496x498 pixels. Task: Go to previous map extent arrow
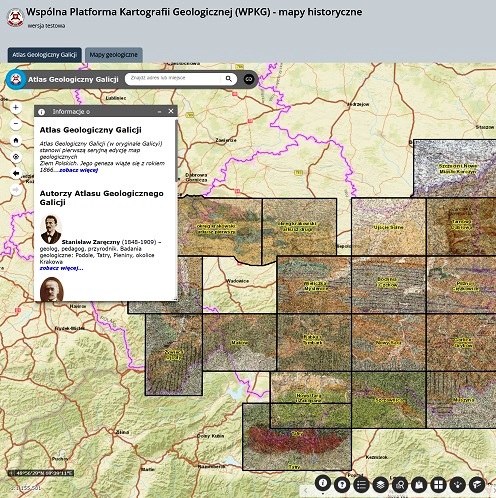[16, 173]
